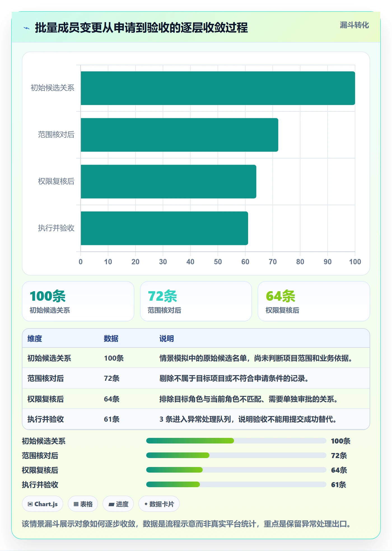
Task: Click the 执行并验收 bar in the chart
Action: pyautogui.click(x=164, y=228)
